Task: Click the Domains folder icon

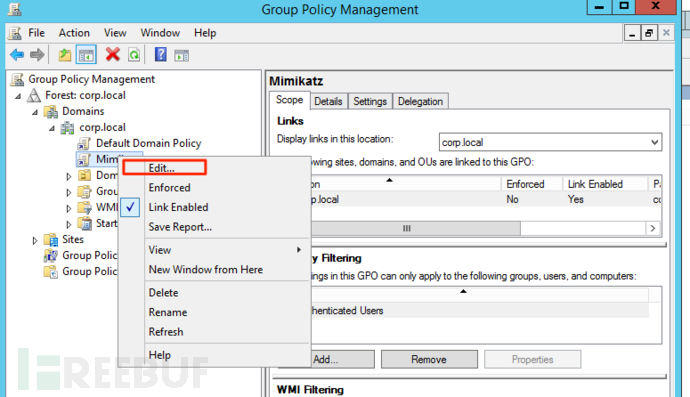Action: coord(51,111)
